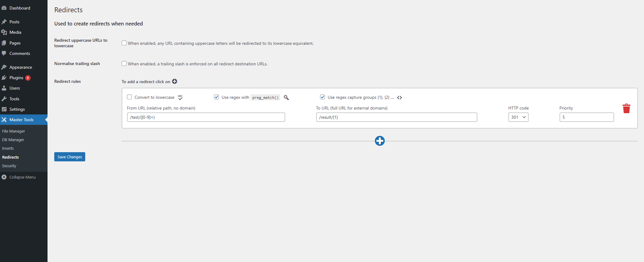The width and height of the screenshot is (644, 262).
Task: Click the Plugins plug icon
Action: pos(4,78)
